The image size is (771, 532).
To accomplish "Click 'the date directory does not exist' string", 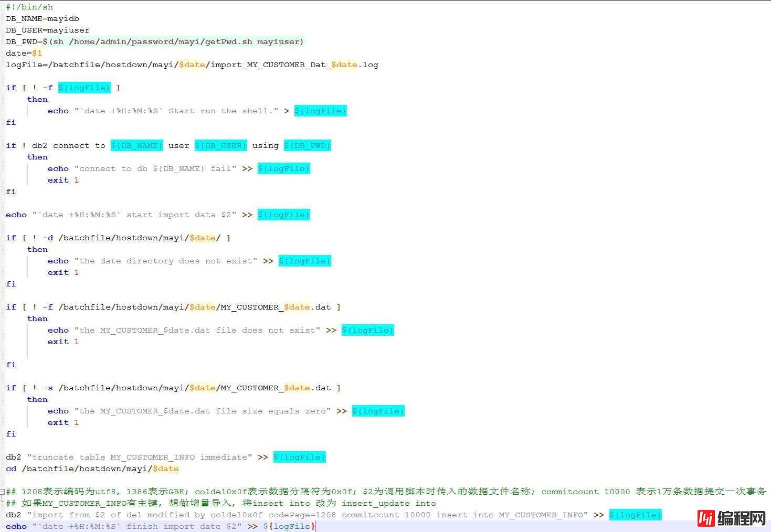I will [x=166, y=261].
